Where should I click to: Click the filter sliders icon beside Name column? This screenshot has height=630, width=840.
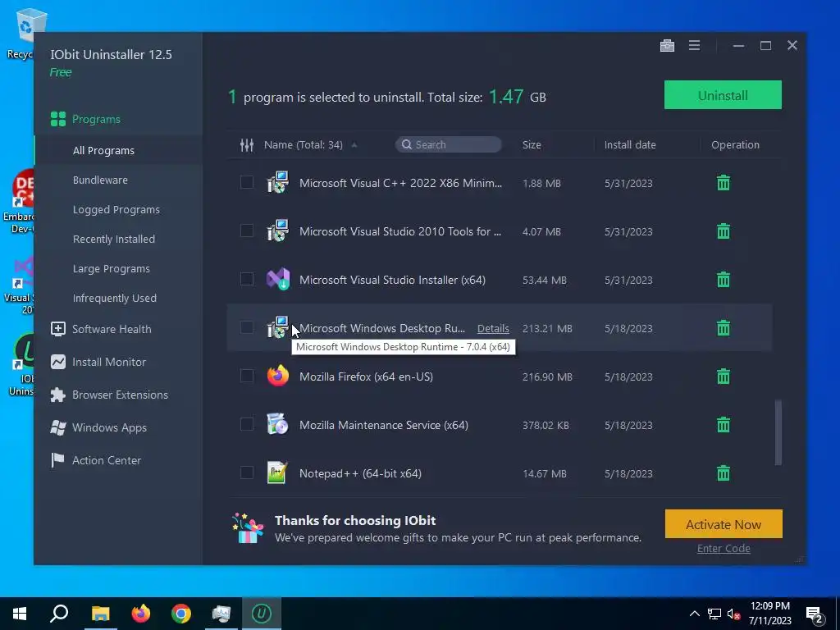247,144
